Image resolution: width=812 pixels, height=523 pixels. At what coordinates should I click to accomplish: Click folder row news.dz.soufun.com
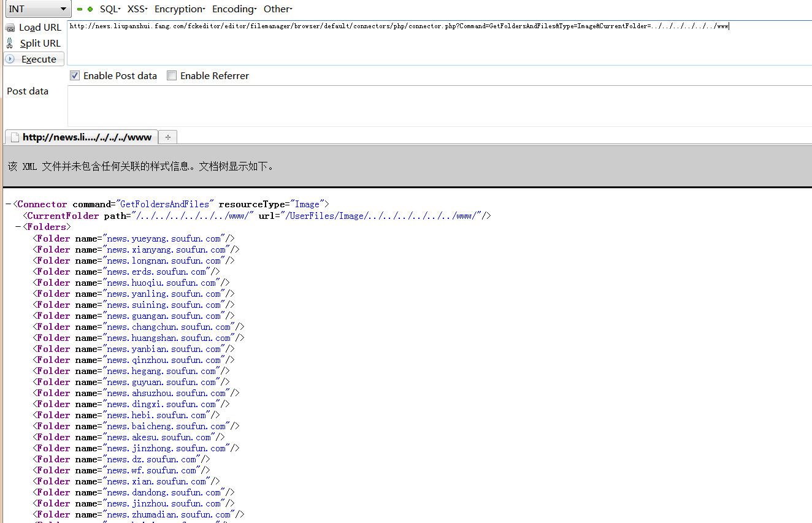coord(121,459)
